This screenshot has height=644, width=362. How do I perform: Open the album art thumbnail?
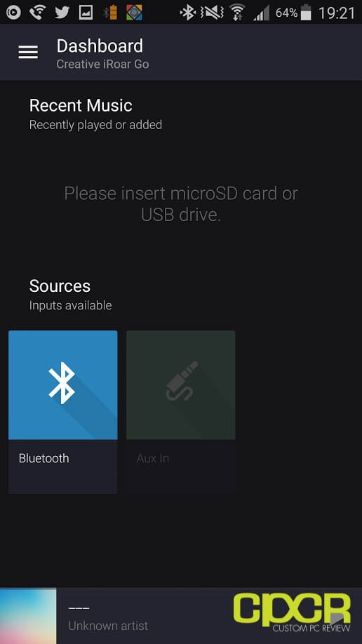pos(28,616)
